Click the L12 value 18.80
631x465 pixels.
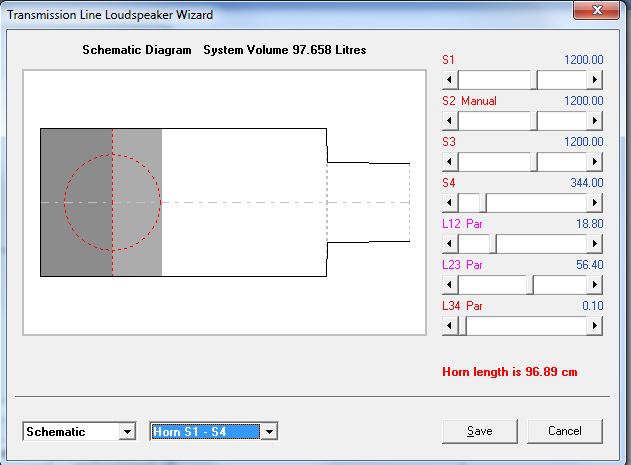[x=590, y=224]
